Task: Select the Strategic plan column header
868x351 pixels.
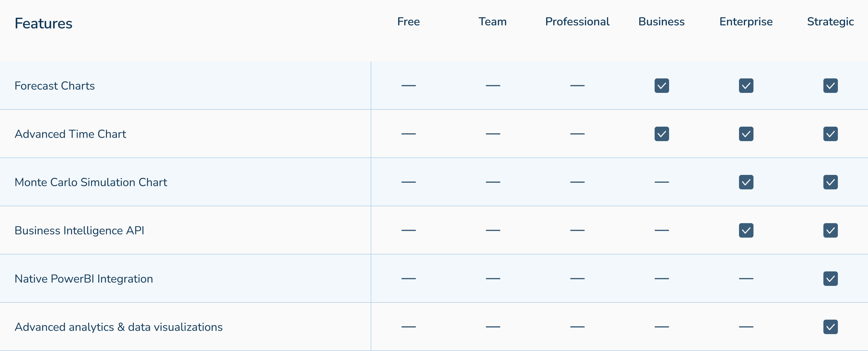Action: point(830,22)
